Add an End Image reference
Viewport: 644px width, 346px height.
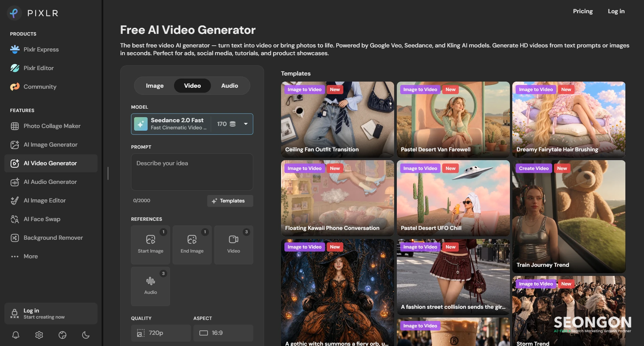pyautogui.click(x=192, y=245)
